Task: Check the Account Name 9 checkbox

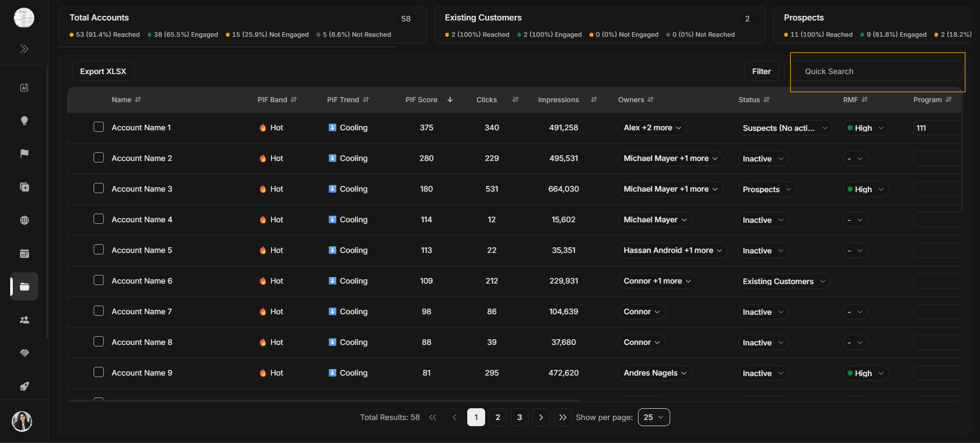Action: [99, 372]
